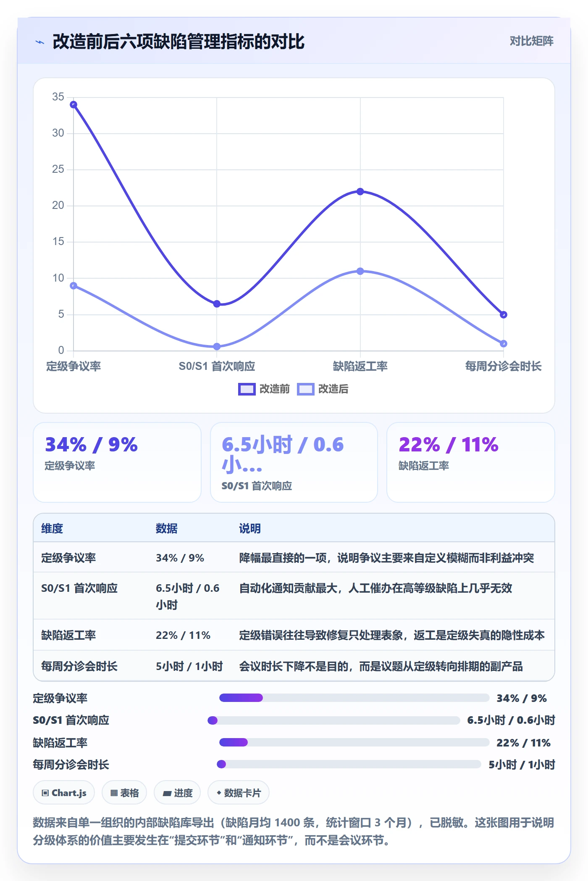Click the 每周分诊会时长 progress bar
Image resolution: width=588 pixels, height=881 pixels.
coord(349,764)
